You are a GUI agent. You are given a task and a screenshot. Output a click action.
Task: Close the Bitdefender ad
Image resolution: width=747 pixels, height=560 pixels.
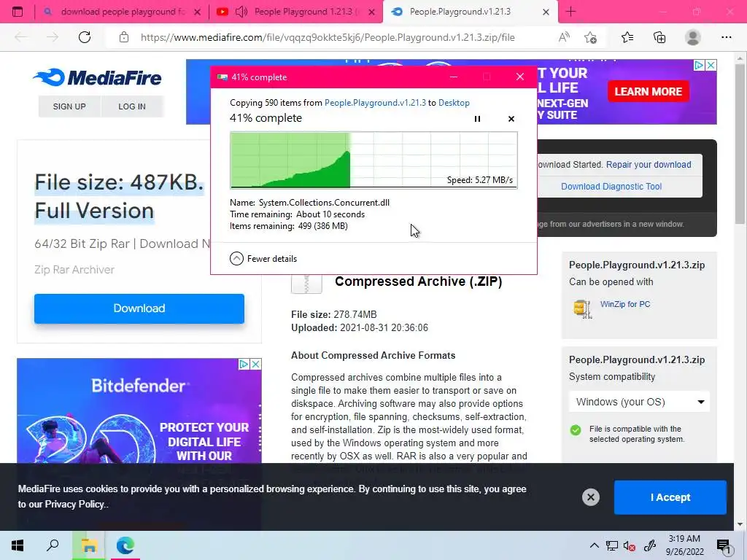pos(256,365)
